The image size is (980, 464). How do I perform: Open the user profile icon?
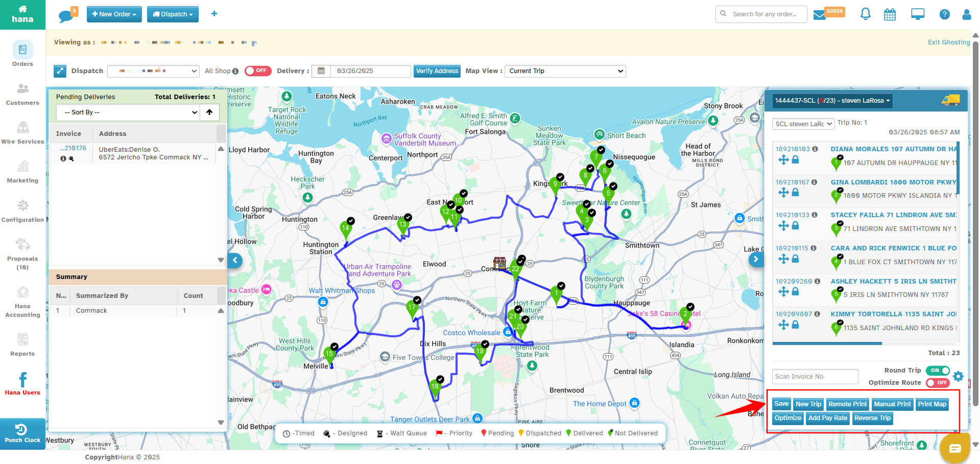point(966,14)
